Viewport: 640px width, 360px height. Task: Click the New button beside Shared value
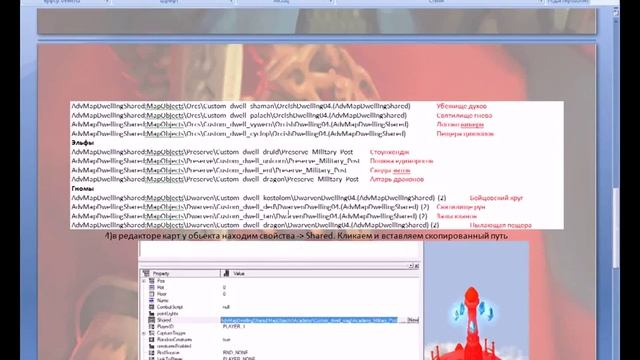(x=413, y=320)
